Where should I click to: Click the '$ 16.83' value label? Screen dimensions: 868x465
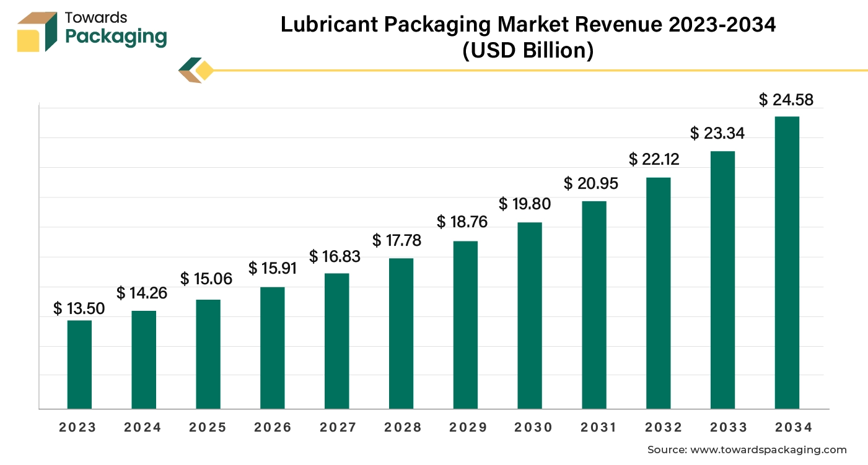tap(335, 256)
